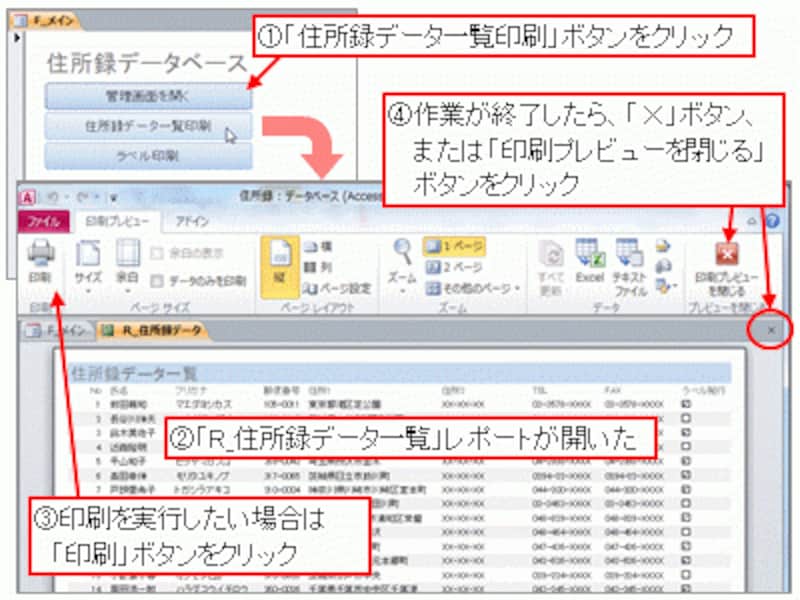The image size is (800, 600).
Task: Open the その他のページ dropdown
Action: (x=472, y=288)
